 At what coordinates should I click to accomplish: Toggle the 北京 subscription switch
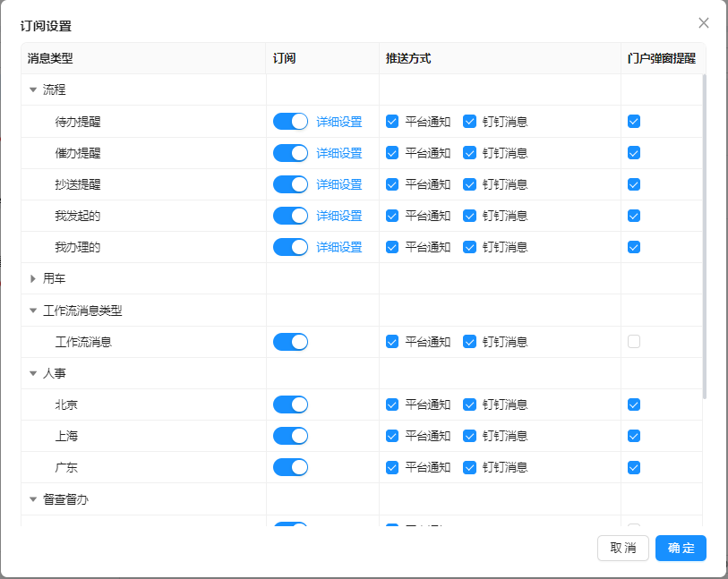pos(290,404)
